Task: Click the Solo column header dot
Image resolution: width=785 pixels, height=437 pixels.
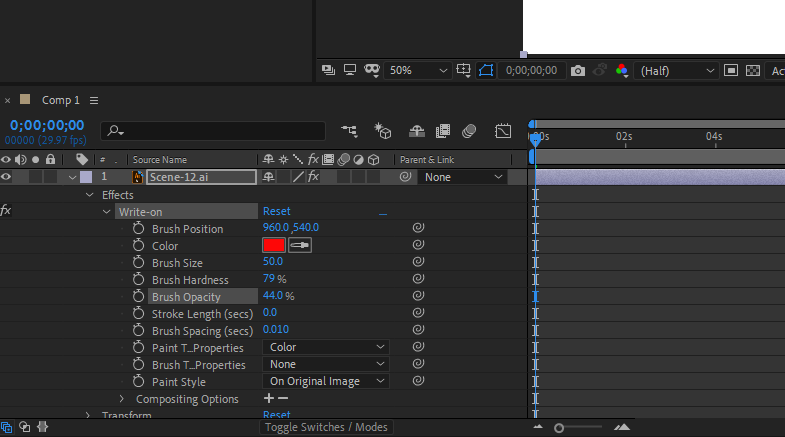Action: [x=36, y=160]
